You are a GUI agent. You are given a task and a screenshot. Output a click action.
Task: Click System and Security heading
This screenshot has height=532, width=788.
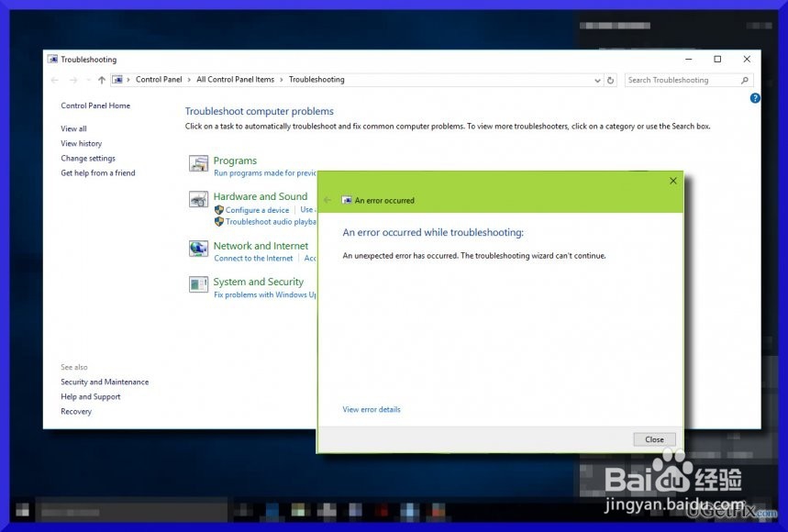coord(259,282)
